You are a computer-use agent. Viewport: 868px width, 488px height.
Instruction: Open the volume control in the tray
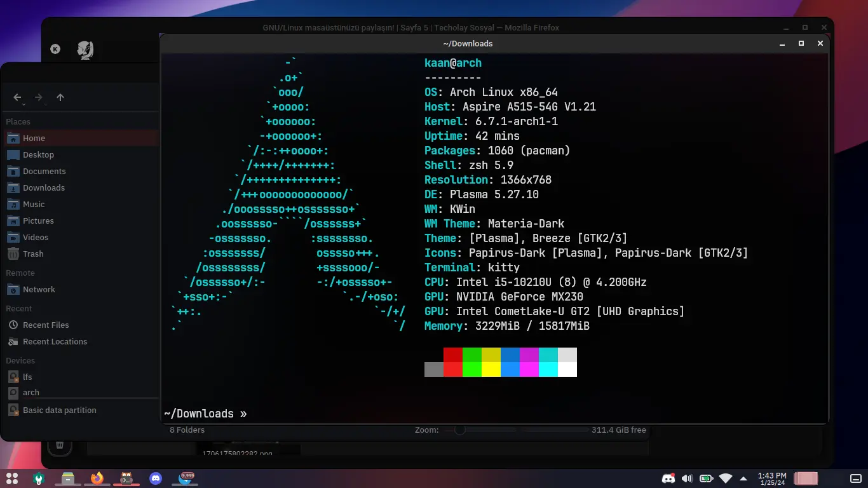pyautogui.click(x=687, y=478)
